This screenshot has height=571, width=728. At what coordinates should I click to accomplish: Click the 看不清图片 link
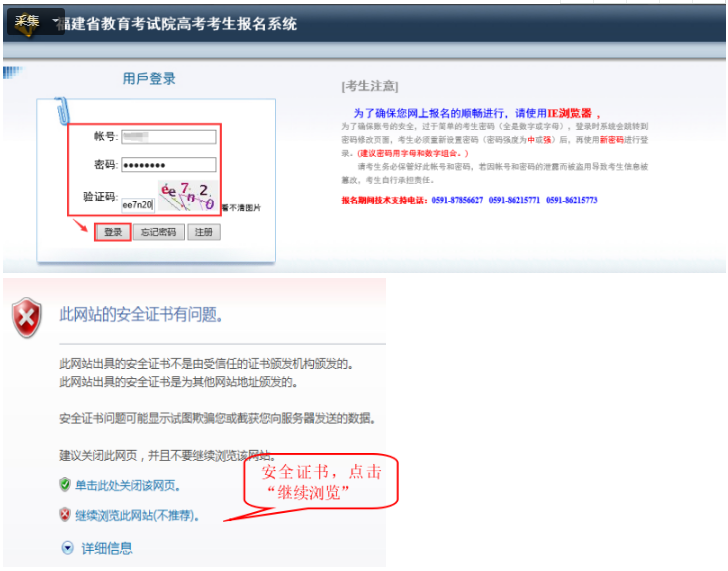coord(241,208)
